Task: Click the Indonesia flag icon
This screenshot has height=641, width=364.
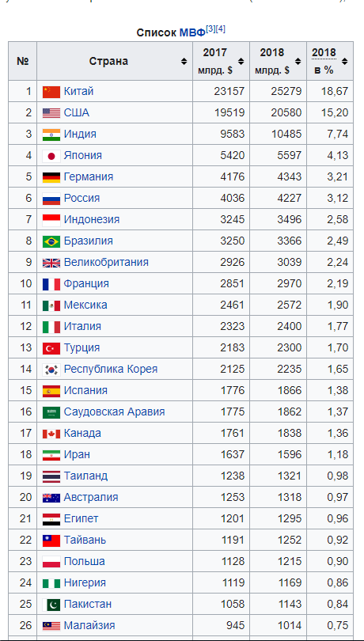Action: click(x=51, y=220)
